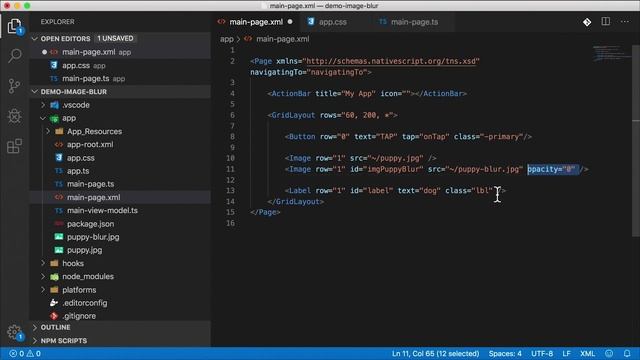Open the schemas.nativescript.org URL link in code
Viewport: 640px width, 360px height.
coord(391,61)
